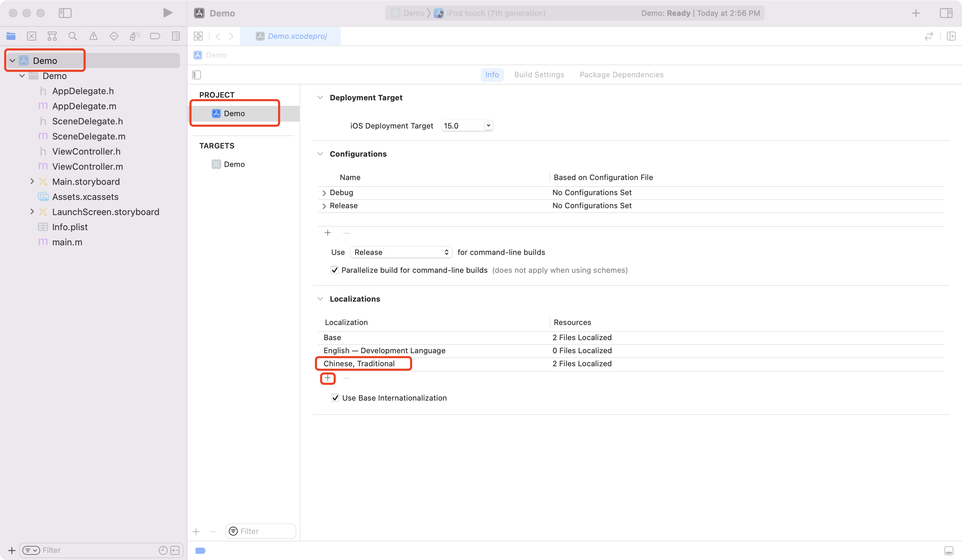
Task: Add an editor pane on the right
Action: coord(951,36)
